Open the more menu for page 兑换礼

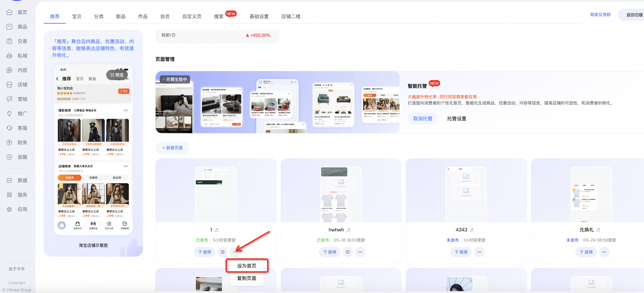tap(604, 252)
